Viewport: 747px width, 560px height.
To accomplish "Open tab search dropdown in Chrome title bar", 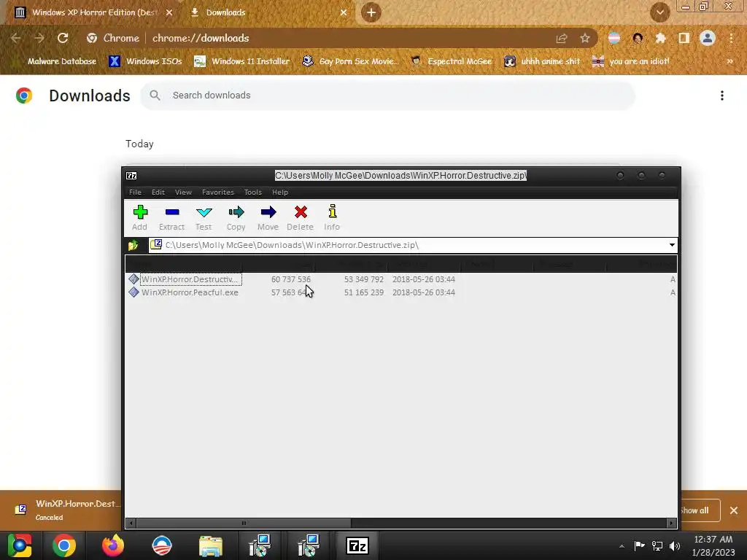I will 660,12.
